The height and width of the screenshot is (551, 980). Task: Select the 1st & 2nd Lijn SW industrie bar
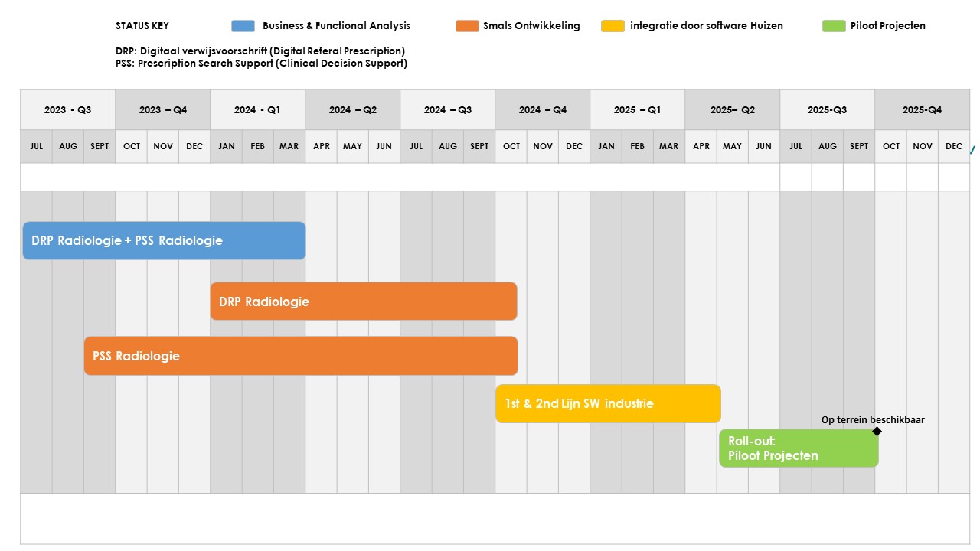(609, 403)
